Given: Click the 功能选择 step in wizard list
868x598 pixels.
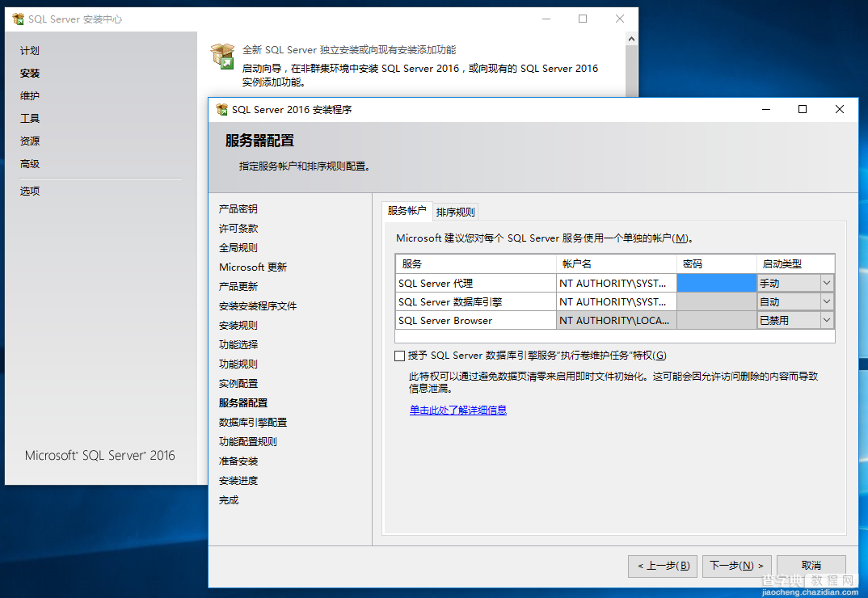Looking at the screenshot, I should click(238, 344).
